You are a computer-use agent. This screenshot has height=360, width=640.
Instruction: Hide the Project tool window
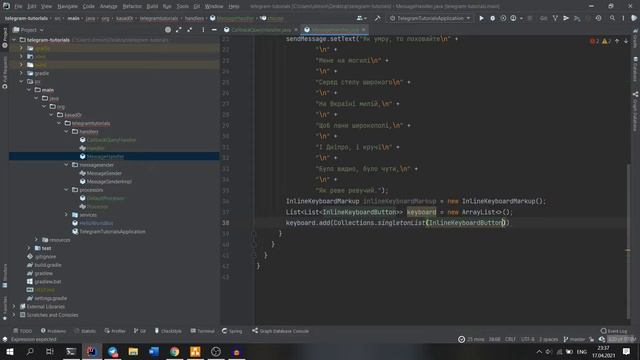click(214, 30)
